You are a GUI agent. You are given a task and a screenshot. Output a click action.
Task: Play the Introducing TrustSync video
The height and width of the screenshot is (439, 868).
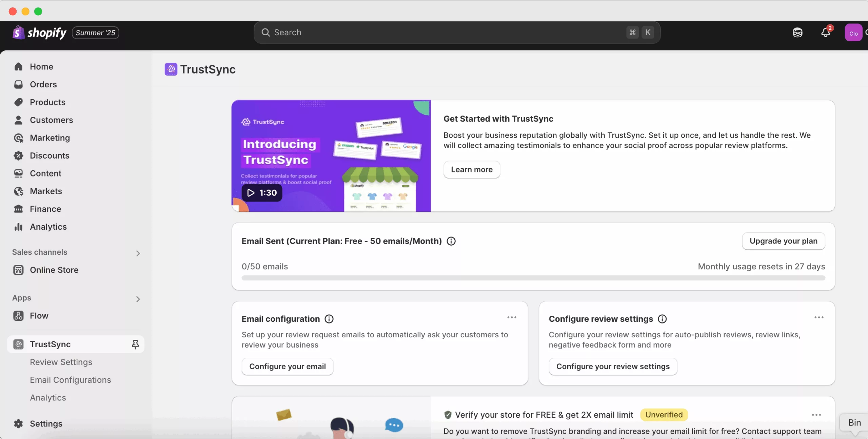[262, 193]
